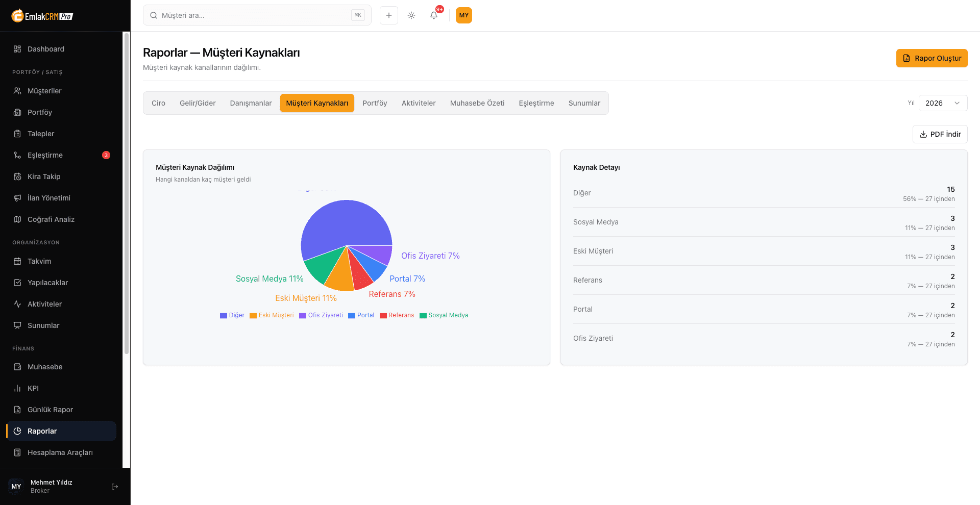Click the plus quick-add button
Viewport: 980px width, 505px height.
coord(389,15)
